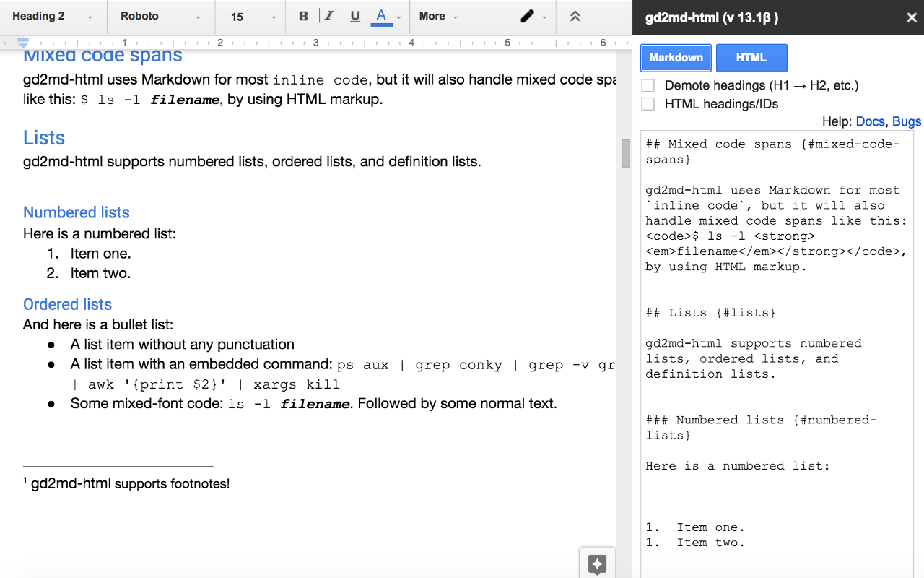The width and height of the screenshot is (924, 578).
Task: Open the Explore panel
Action: tap(597, 563)
